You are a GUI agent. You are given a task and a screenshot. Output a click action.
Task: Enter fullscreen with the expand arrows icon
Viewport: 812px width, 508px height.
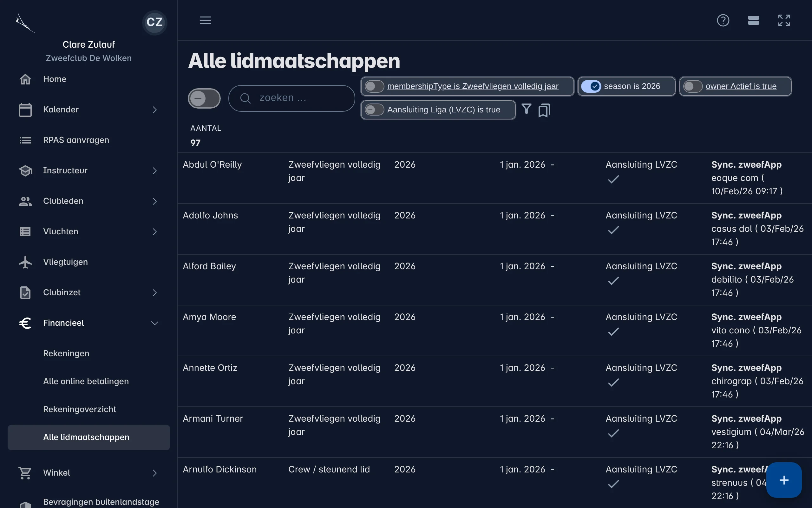(784, 20)
